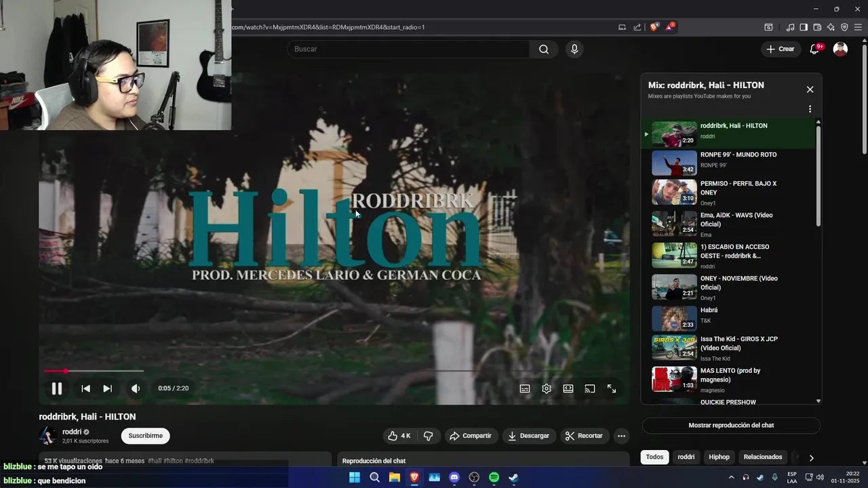Open more actions below the video
Viewport: 868px width, 488px height.
tap(621, 436)
